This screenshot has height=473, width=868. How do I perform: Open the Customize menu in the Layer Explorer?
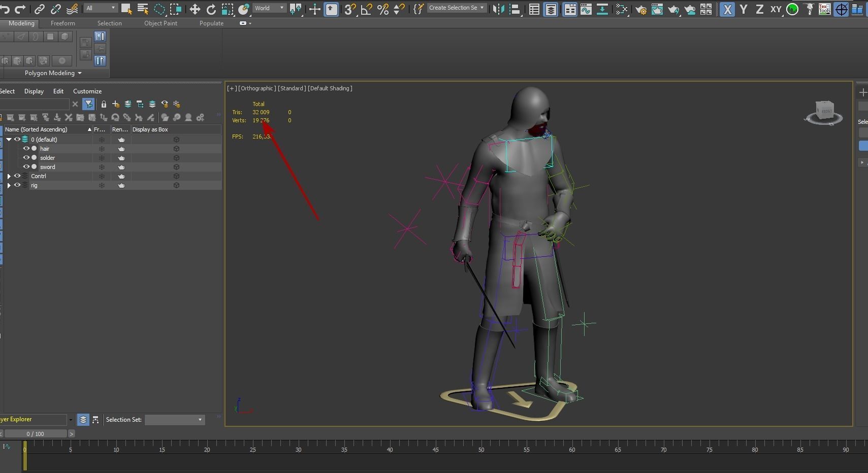pos(87,91)
